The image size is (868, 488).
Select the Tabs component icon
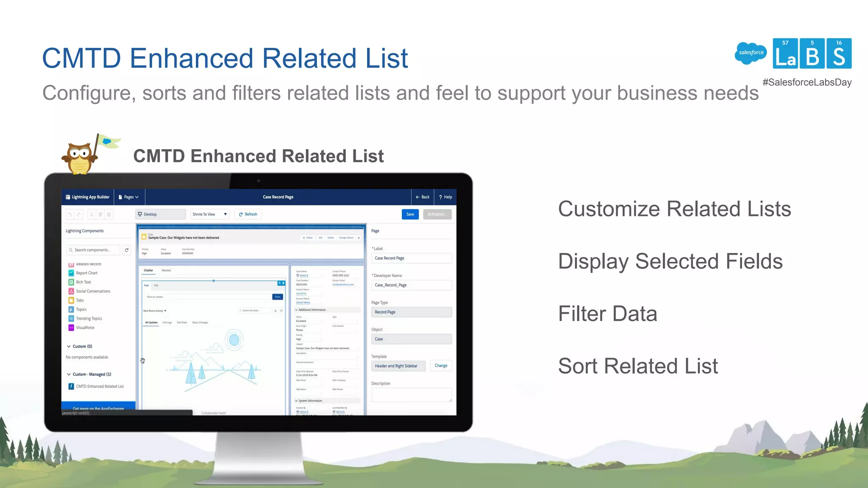(x=71, y=300)
